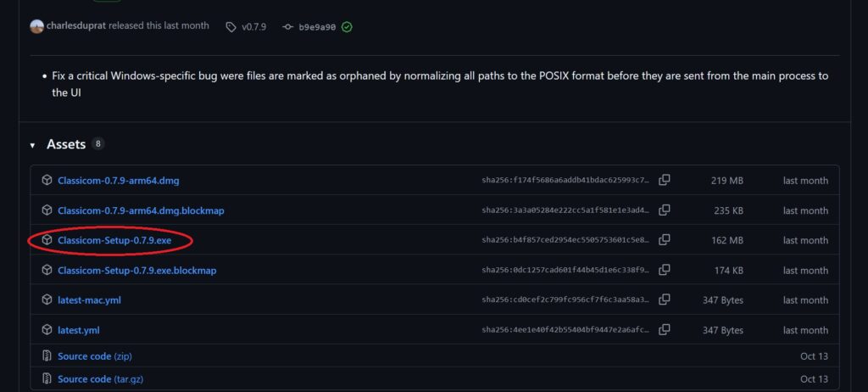Click the green verified commit checkmark icon

click(347, 26)
